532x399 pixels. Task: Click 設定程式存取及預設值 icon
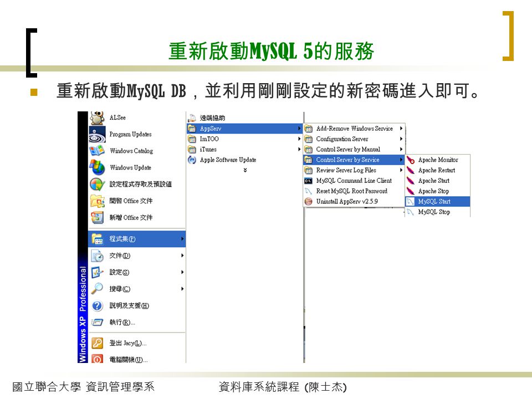[x=97, y=184]
